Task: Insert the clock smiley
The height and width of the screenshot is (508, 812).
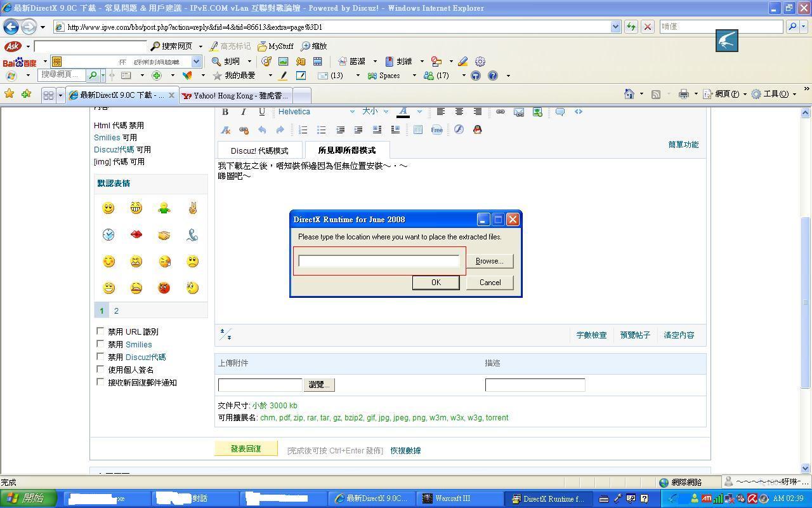Action: tap(108, 235)
